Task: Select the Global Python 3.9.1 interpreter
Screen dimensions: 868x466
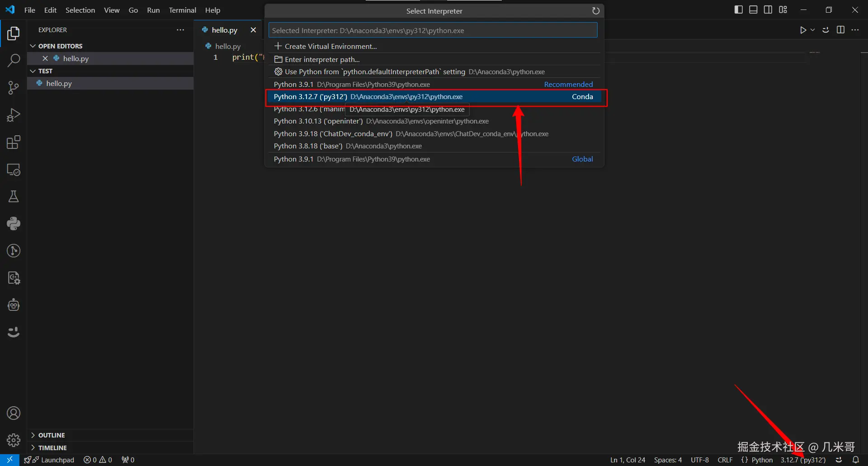Action: click(434, 159)
